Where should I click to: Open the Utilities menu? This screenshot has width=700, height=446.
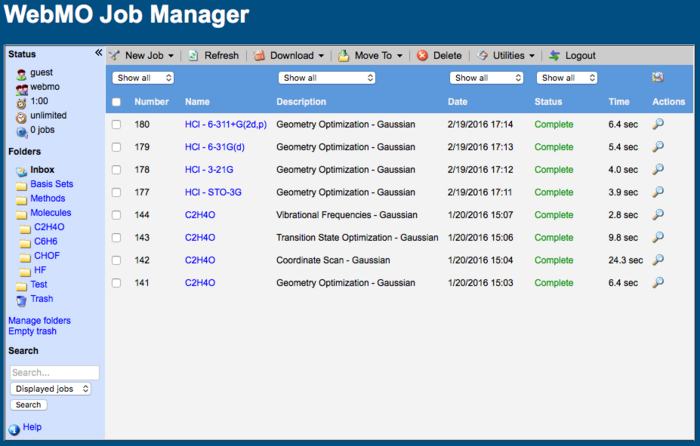point(507,56)
